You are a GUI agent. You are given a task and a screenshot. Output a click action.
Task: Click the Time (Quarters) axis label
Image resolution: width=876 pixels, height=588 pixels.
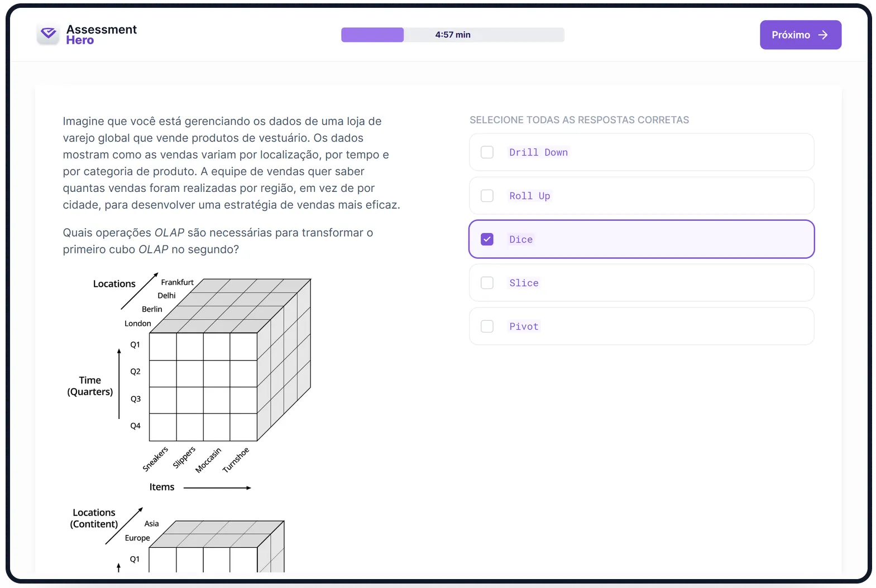(x=90, y=386)
